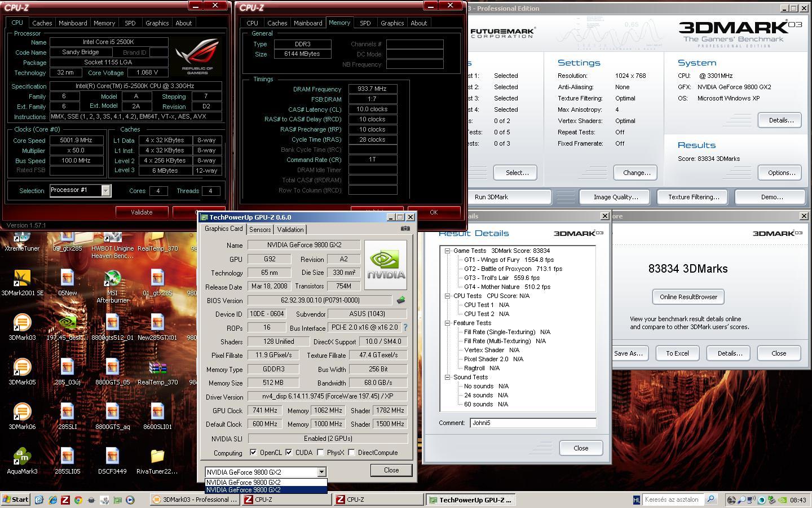Launch CPU-Z from the quick launch bar
Viewport: 812px width, 508px height.
pos(65,500)
